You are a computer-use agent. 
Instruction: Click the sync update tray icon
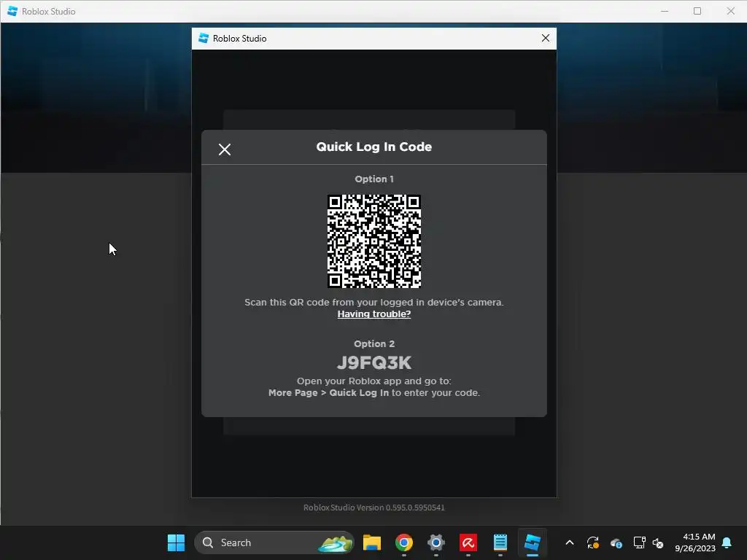pyautogui.click(x=592, y=542)
